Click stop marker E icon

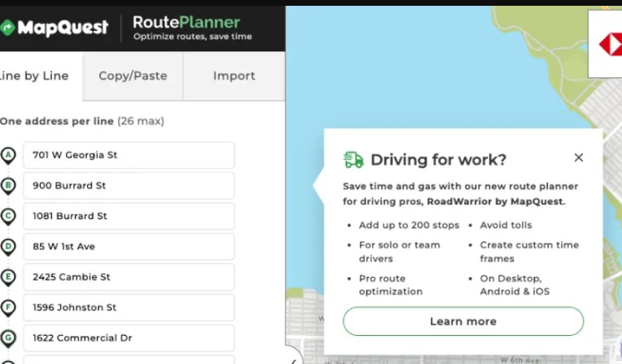click(x=8, y=277)
